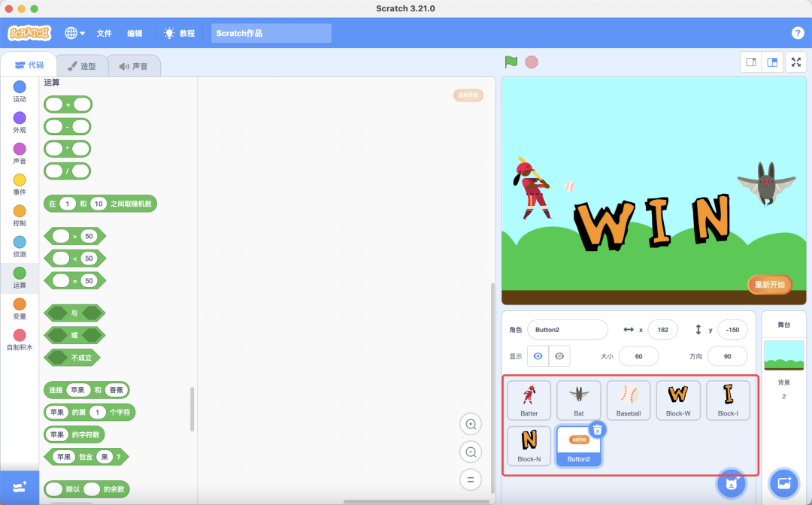Open the help question mark icon

798,33
